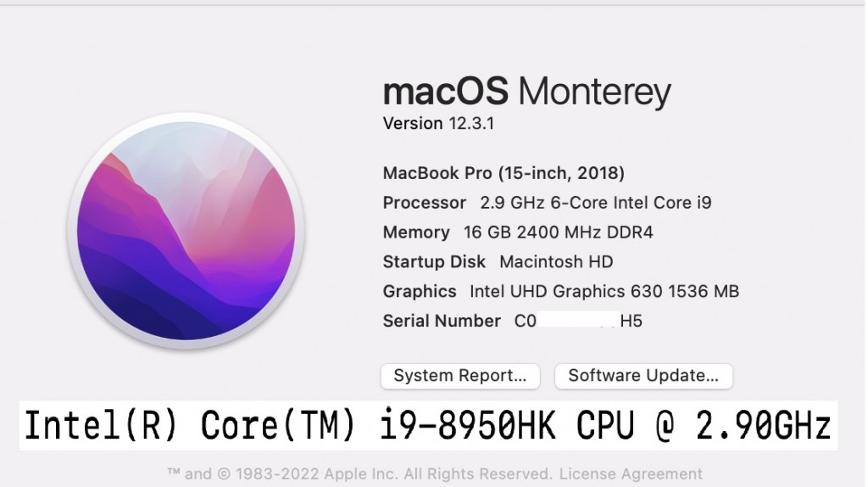868x487 pixels.
Task: Open the License Agreement link
Action: pos(631,473)
